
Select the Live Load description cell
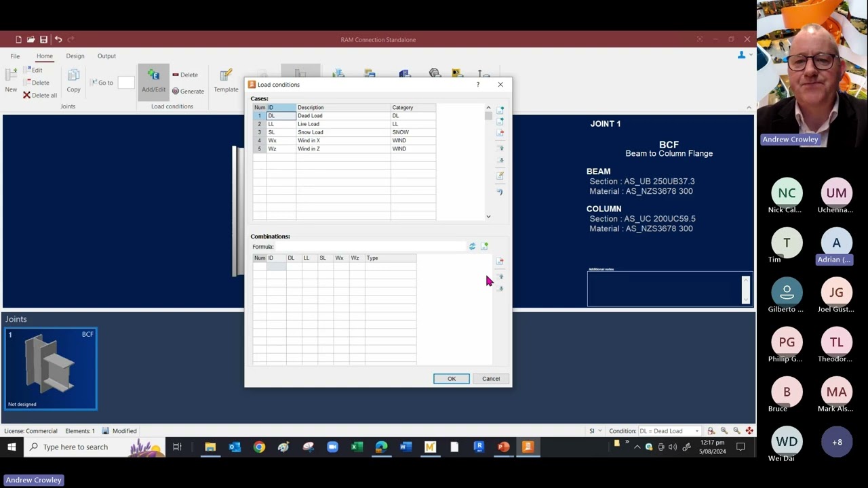(343, 124)
